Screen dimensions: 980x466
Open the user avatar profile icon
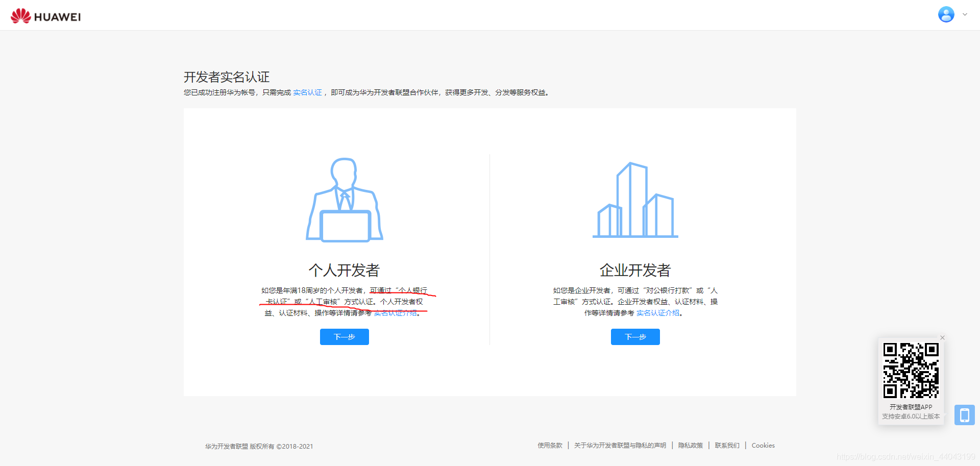tap(946, 14)
